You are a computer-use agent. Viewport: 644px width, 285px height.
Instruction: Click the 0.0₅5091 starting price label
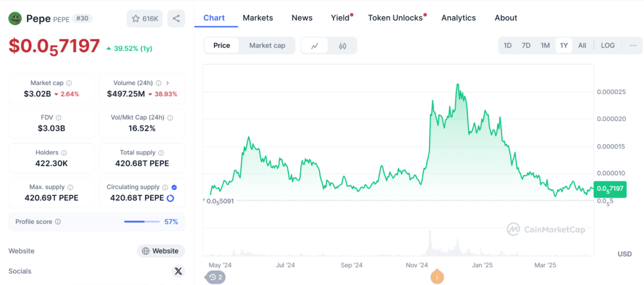pos(220,201)
